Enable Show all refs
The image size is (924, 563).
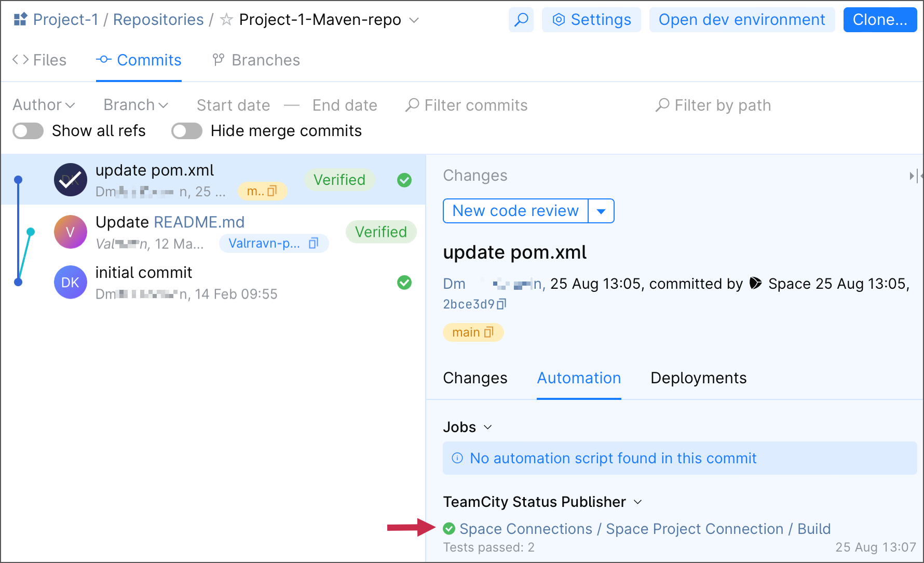pyautogui.click(x=28, y=130)
